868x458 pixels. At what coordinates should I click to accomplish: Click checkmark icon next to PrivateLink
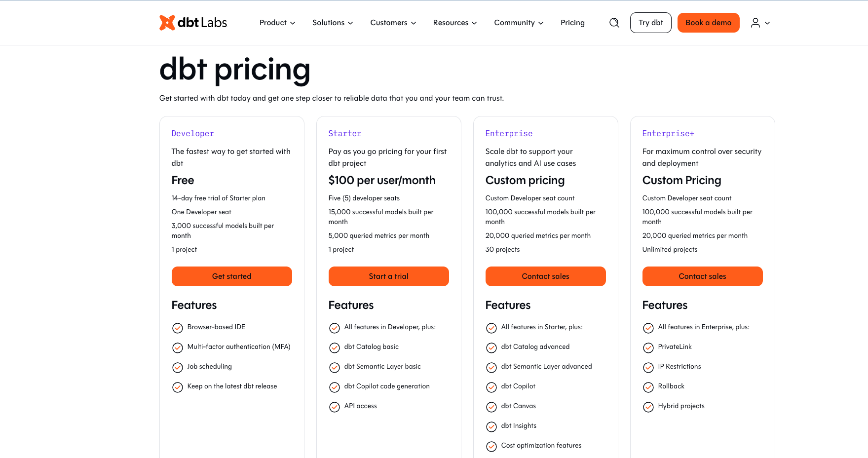pos(648,347)
